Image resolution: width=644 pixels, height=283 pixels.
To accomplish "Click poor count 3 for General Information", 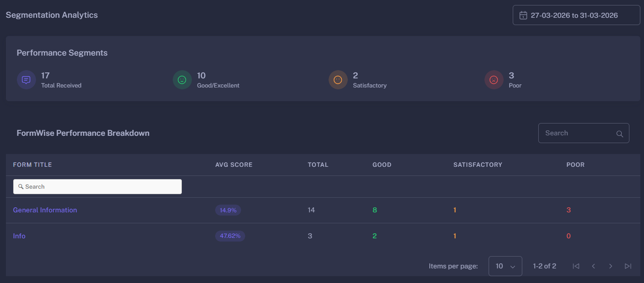I will tap(569, 210).
